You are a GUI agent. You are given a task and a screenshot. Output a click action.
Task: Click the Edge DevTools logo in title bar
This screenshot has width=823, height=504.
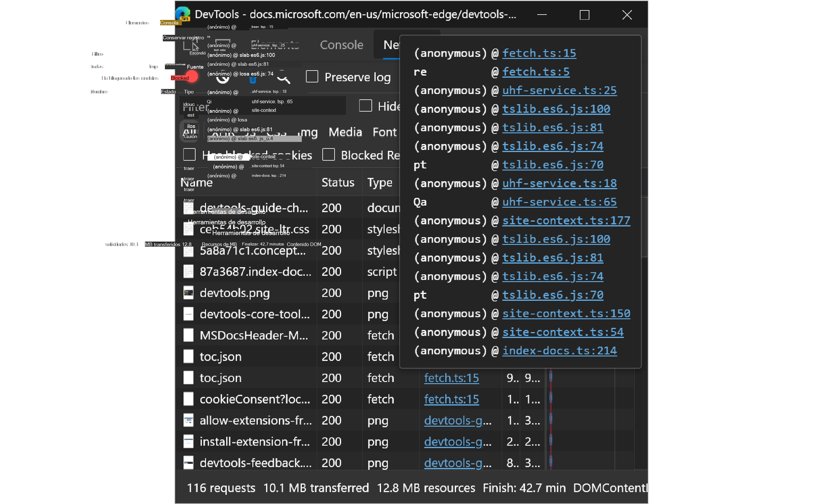(x=183, y=14)
